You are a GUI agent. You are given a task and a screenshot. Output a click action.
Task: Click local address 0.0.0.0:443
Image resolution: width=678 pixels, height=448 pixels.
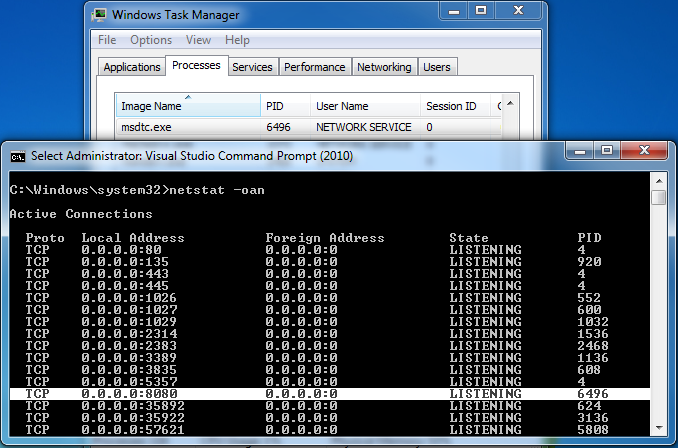(125, 274)
